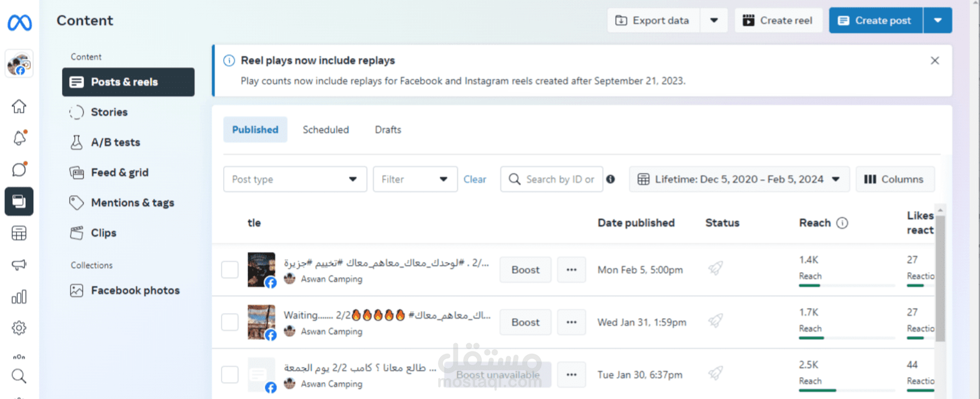
Task: Click the Reach column info icon
Action: 842,223
